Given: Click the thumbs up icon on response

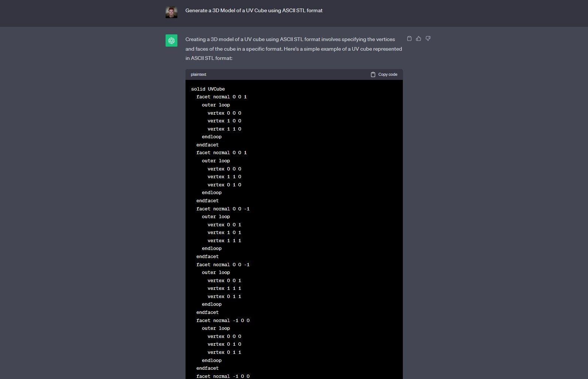Looking at the screenshot, I should point(418,38).
